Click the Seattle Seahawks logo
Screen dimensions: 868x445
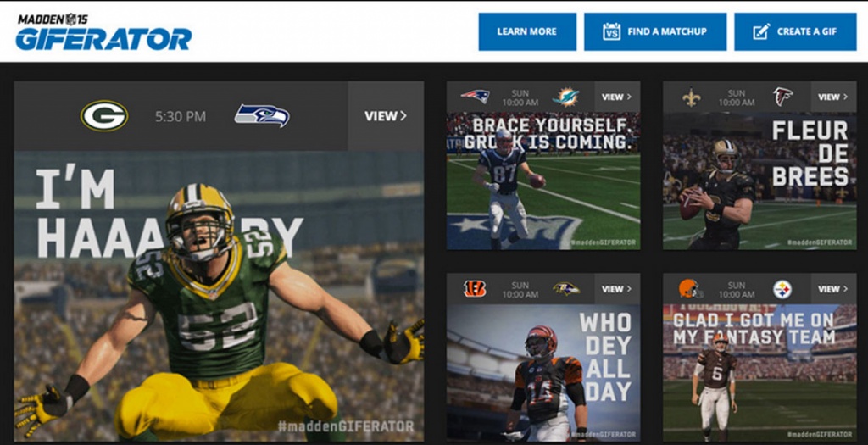(x=262, y=115)
